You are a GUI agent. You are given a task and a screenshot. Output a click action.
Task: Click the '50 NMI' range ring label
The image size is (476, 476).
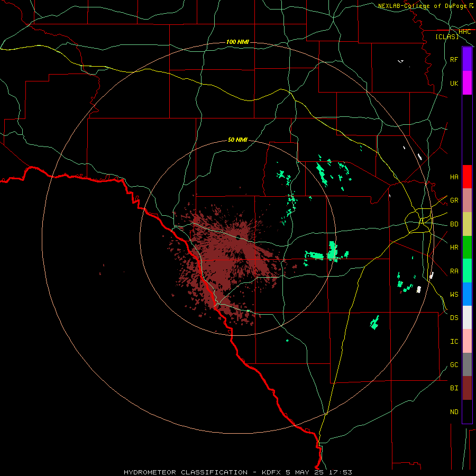pos(237,140)
